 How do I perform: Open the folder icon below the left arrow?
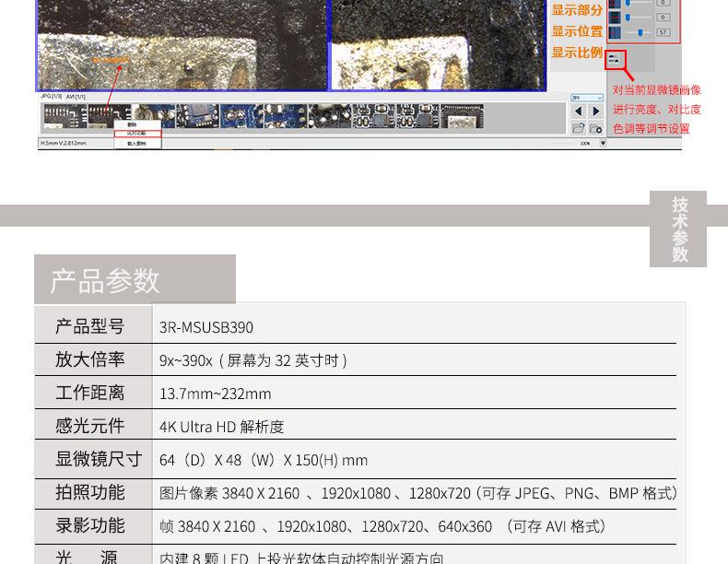click(x=579, y=128)
